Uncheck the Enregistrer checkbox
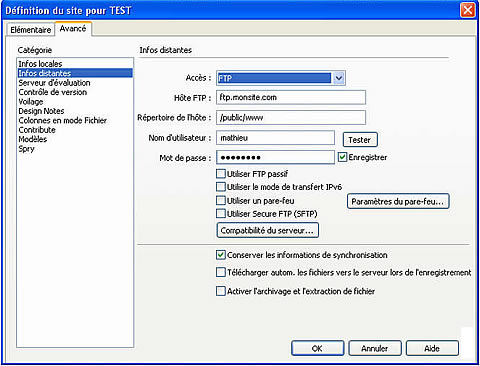The image size is (480, 366). 342,157
